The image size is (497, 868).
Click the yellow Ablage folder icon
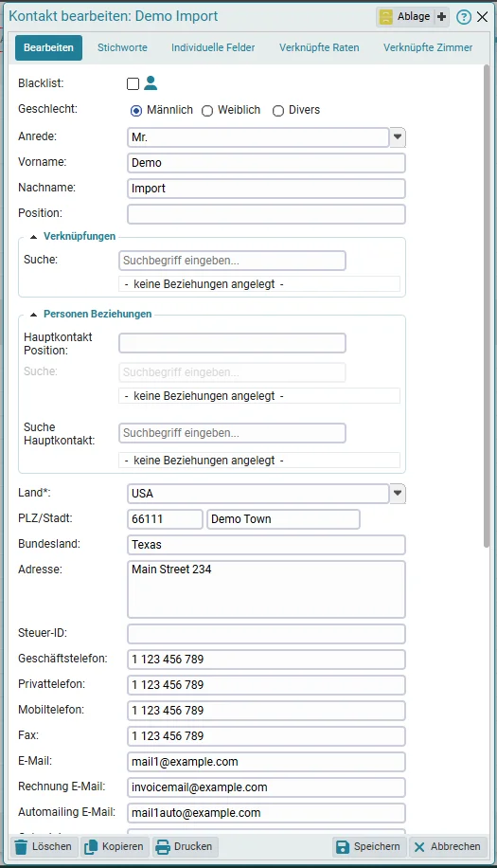(386, 17)
